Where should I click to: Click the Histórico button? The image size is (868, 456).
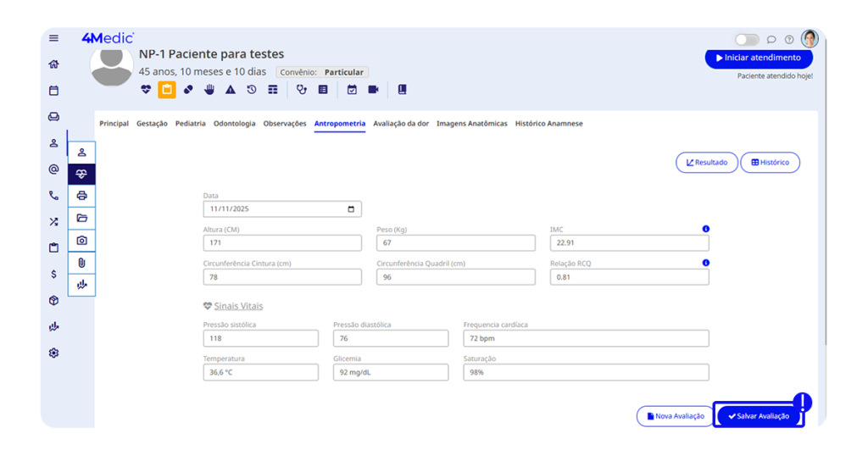(x=770, y=163)
